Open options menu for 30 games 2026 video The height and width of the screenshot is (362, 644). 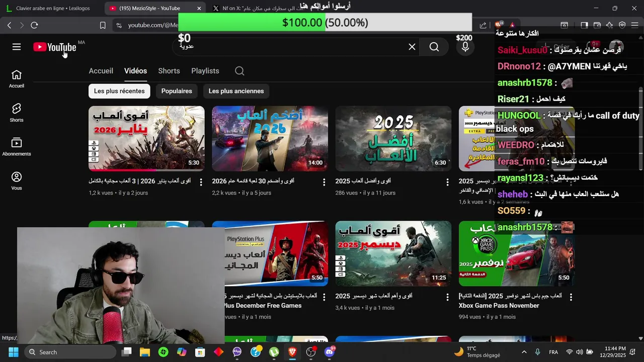pyautogui.click(x=324, y=182)
